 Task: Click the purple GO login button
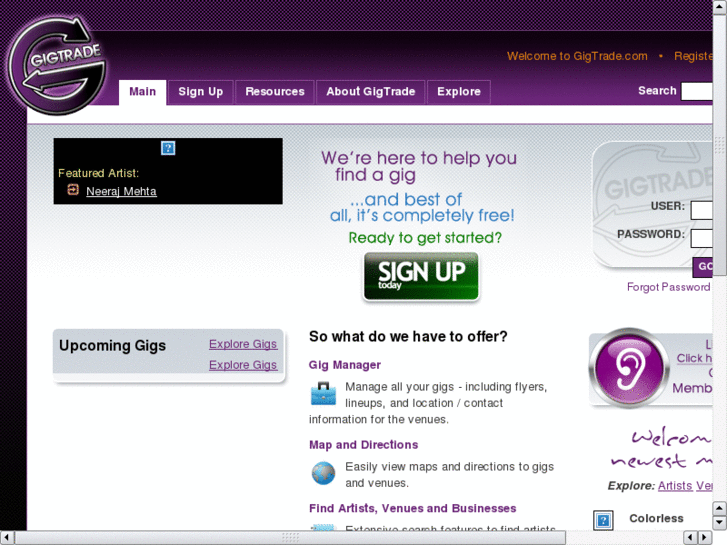[x=702, y=267]
